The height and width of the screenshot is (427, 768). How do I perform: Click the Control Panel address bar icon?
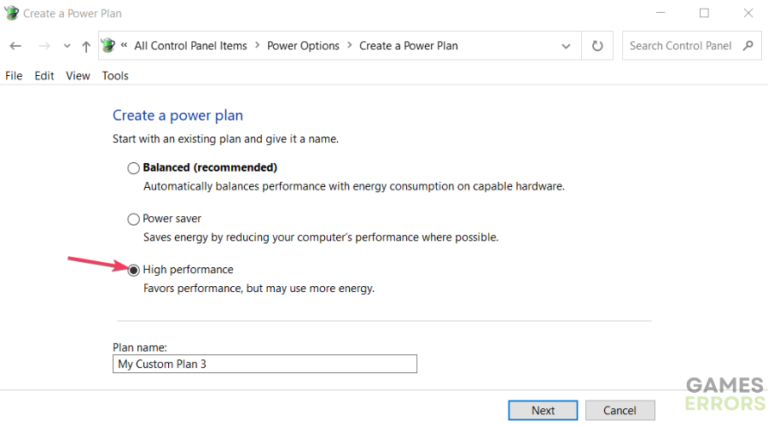pyautogui.click(x=108, y=45)
